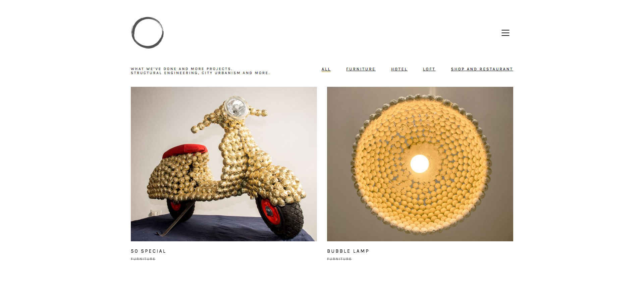
Task: Show only HOTEL projects
Action: point(399,69)
